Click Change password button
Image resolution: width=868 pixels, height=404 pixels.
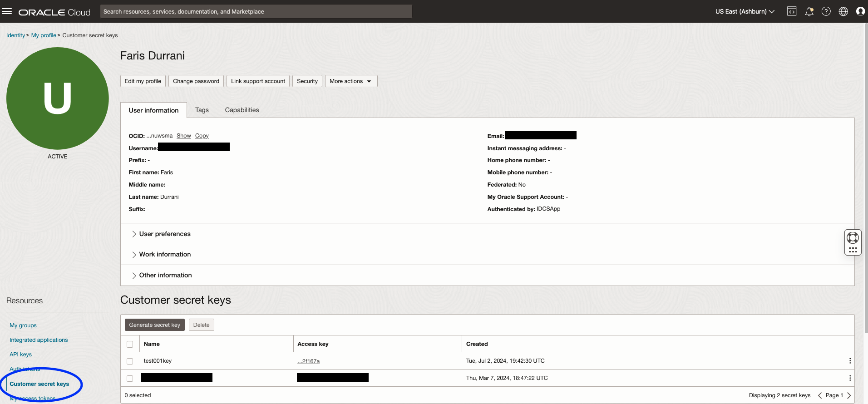pyautogui.click(x=196, y=81)
